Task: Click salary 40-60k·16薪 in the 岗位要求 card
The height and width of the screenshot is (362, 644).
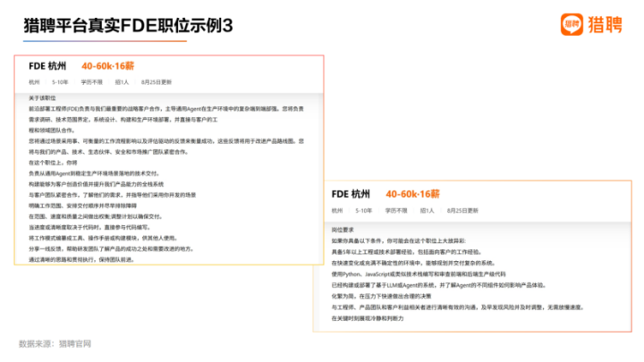Action: [x=412, y=194]
